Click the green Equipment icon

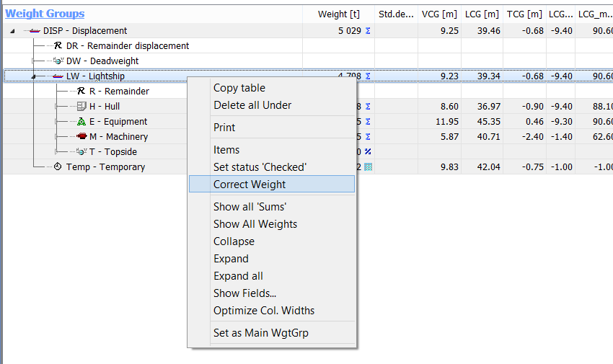point(81,122)
